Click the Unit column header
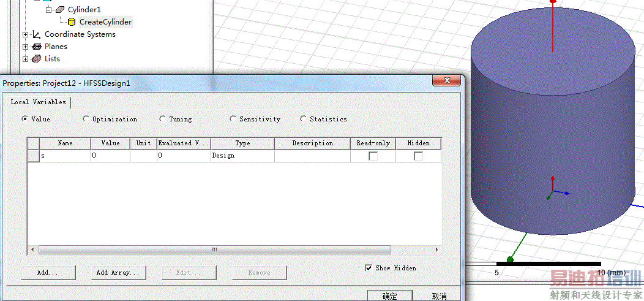The width and height of the screenshot is (644, 301). point(143,143)
